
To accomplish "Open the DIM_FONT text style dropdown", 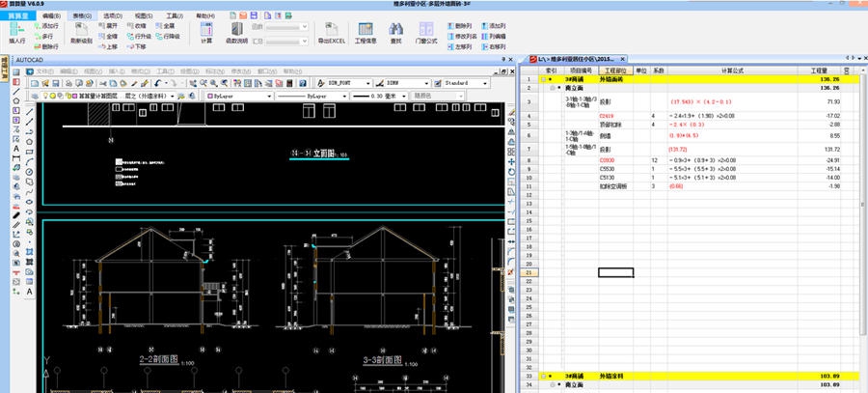I will pos(369,84).
